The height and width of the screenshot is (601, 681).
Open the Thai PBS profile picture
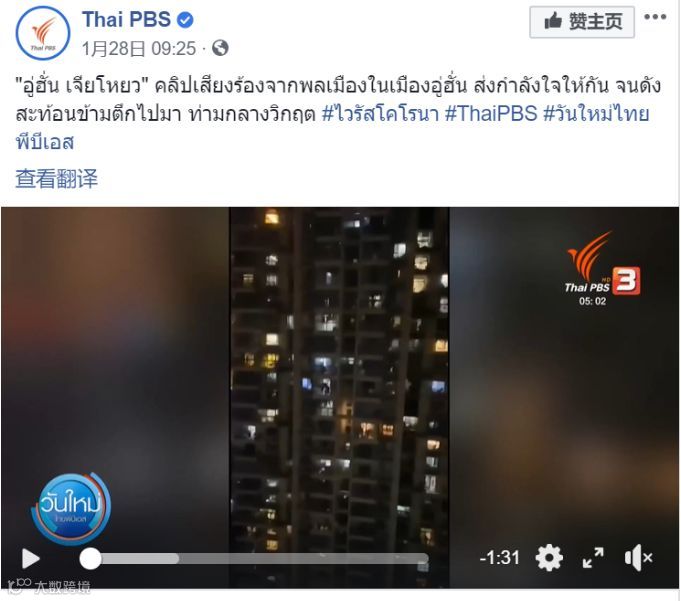click(x=43, y=33)
